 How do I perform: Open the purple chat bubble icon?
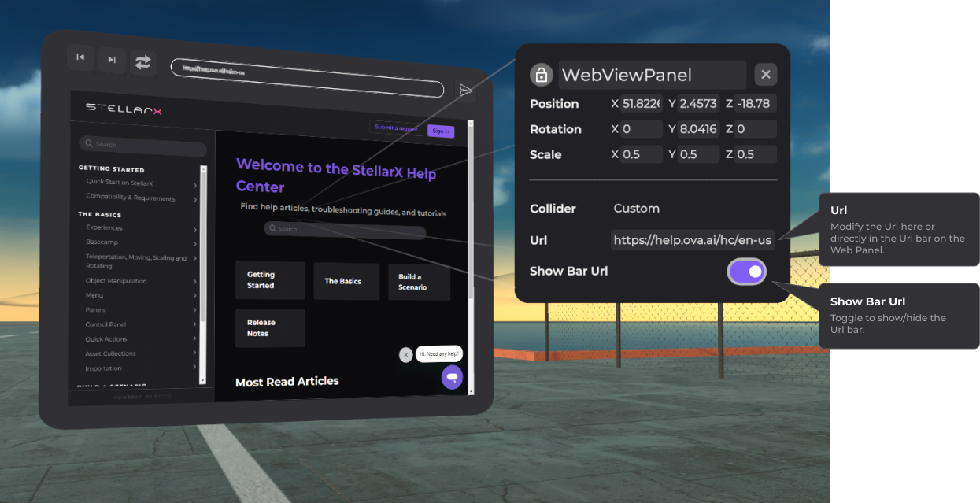click(x=452, y=378)
